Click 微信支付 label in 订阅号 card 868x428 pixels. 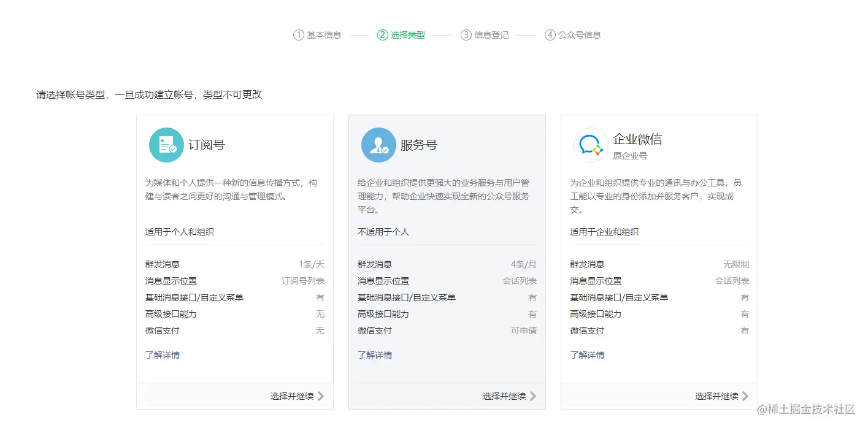pos(163,331)
